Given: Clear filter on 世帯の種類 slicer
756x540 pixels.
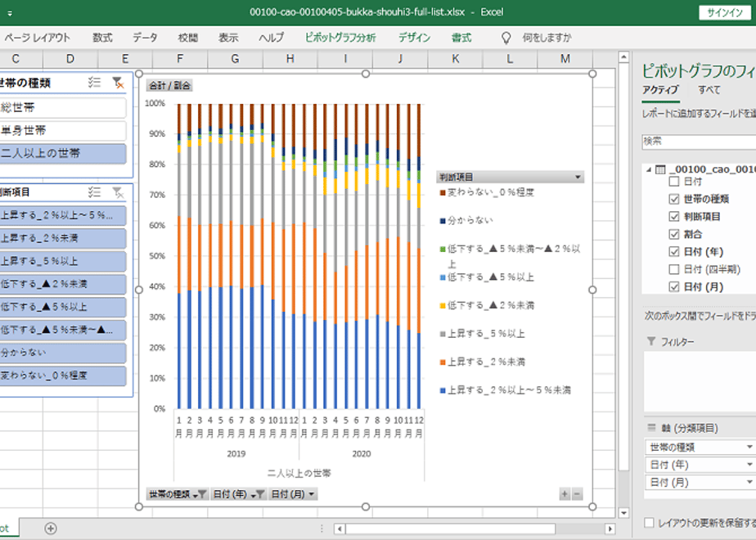Looking at the screenshot, I should click(x=118, y=83).
